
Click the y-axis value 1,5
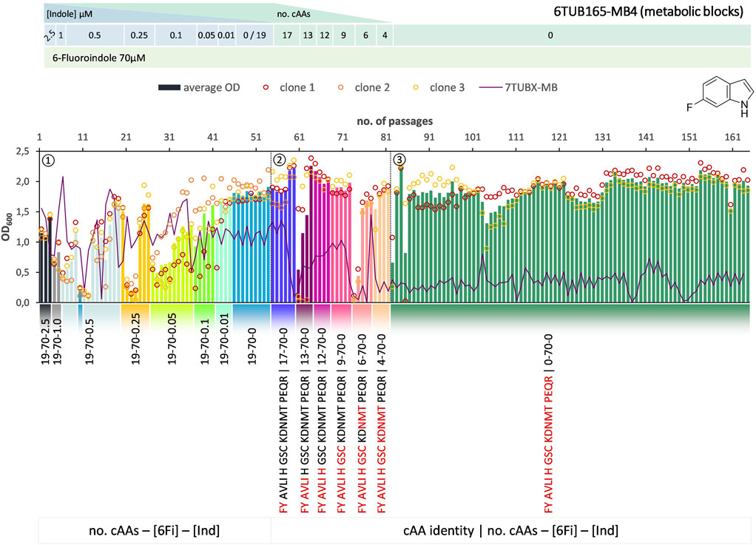point(21,212)
